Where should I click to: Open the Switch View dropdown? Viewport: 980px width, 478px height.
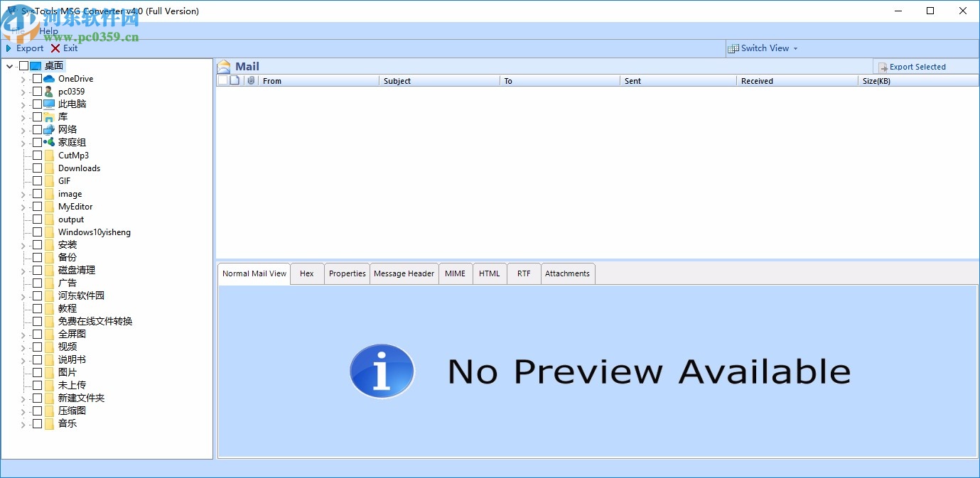point(797,48)
